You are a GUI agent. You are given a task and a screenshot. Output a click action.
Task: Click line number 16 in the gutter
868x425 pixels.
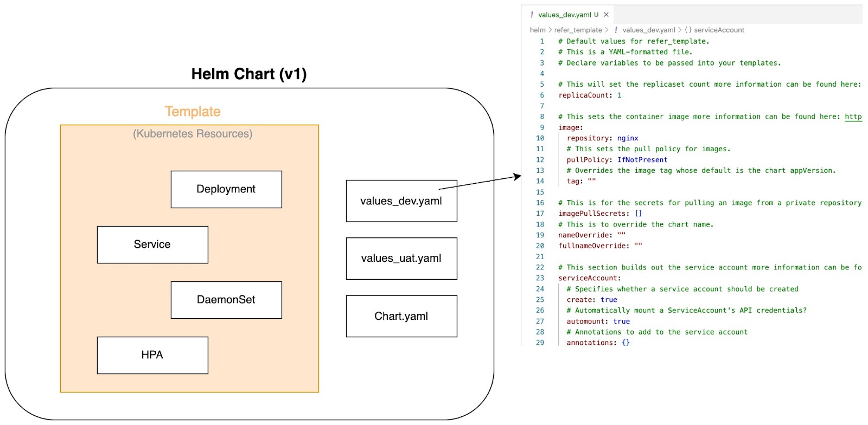[x=540, y=203]
